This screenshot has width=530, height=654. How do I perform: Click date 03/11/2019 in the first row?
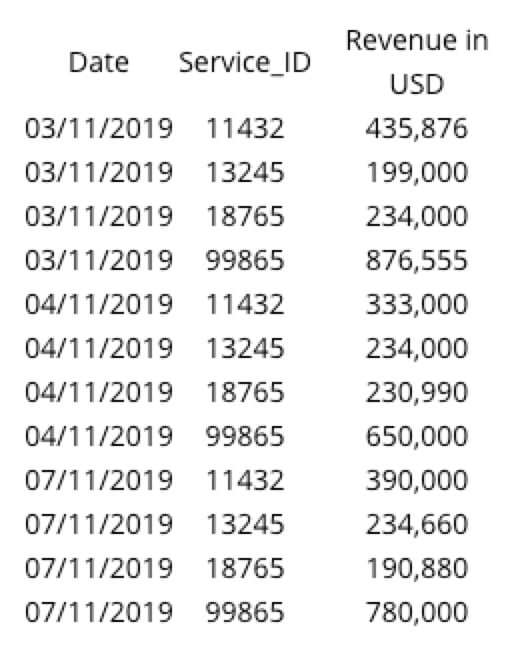(99, 128)
